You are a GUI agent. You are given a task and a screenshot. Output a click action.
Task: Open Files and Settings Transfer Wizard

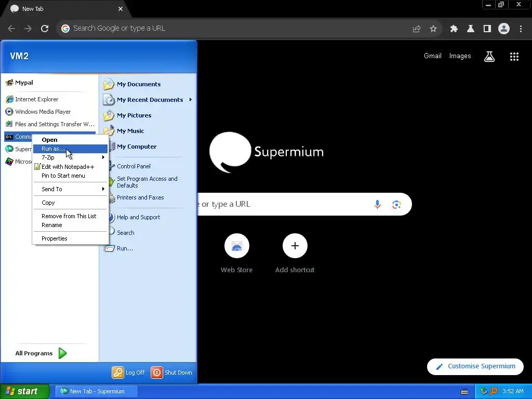(49, 124)
